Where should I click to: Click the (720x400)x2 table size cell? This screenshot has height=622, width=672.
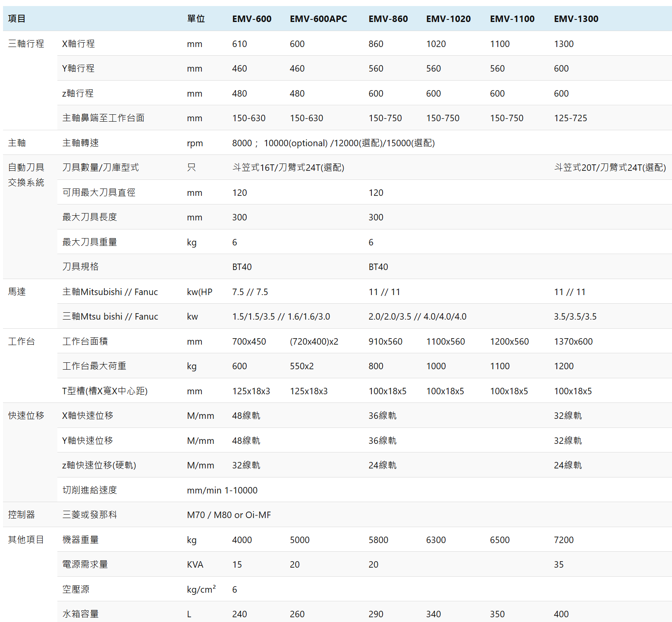pyautogui.click(x=314, y=341)
